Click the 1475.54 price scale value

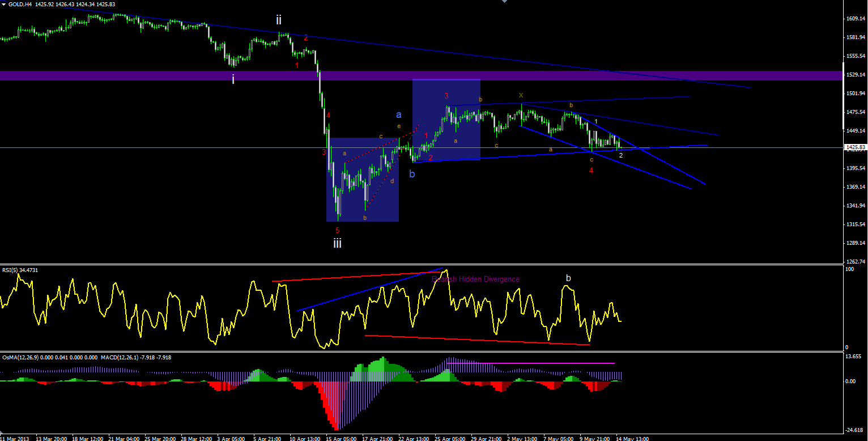(x=855, y=112)
